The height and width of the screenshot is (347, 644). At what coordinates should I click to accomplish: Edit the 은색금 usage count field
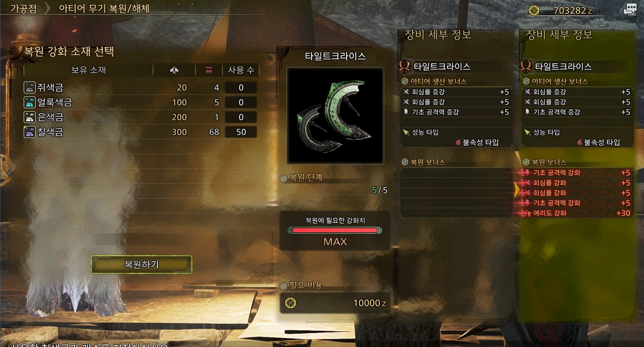coord(241,117)
